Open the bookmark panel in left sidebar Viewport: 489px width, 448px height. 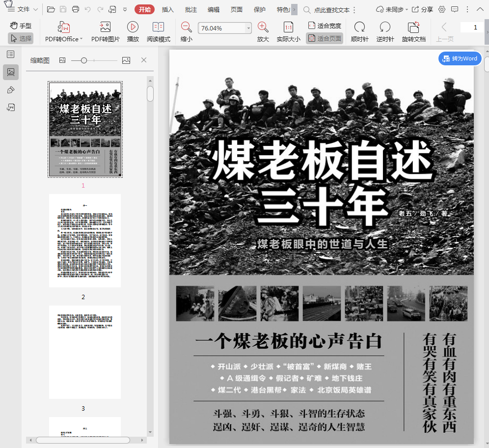coord(11,55)
